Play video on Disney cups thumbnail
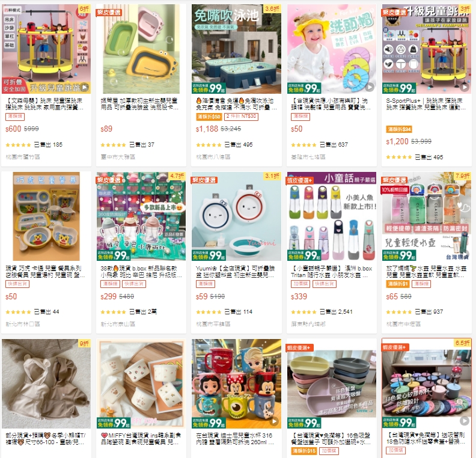Screen dimensions: 476x458 (274, 421)
